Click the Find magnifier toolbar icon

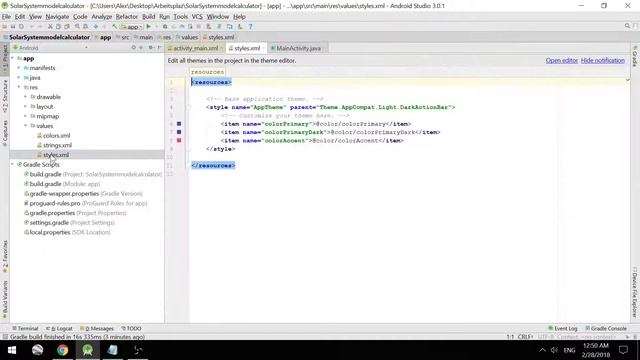coord(77,27)
